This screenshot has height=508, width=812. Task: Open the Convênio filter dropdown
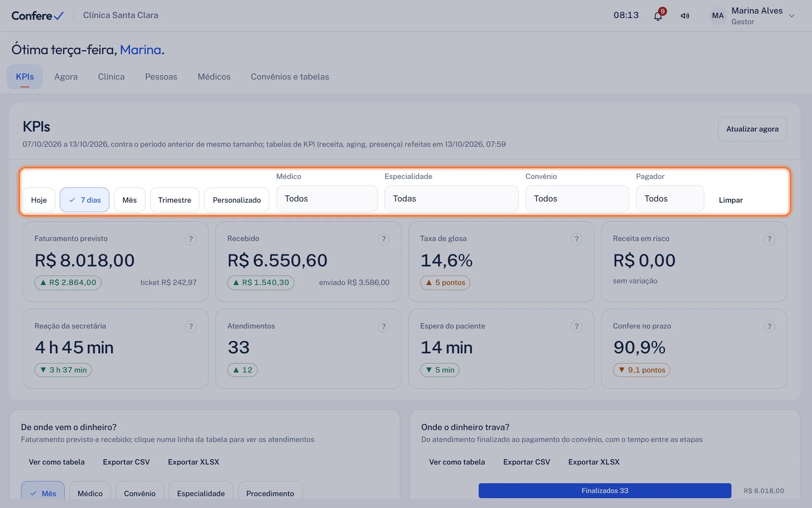pyautogui.click(x=577, y=199)
